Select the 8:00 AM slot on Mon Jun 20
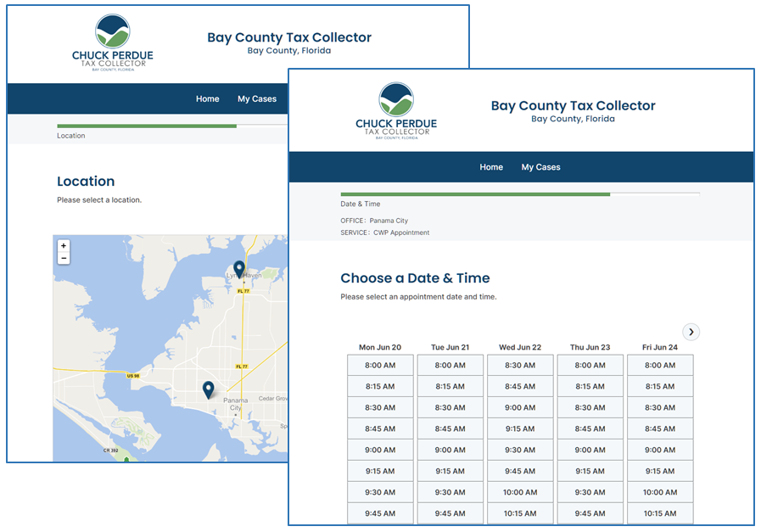Screen dimensions: 761x532 380,365
